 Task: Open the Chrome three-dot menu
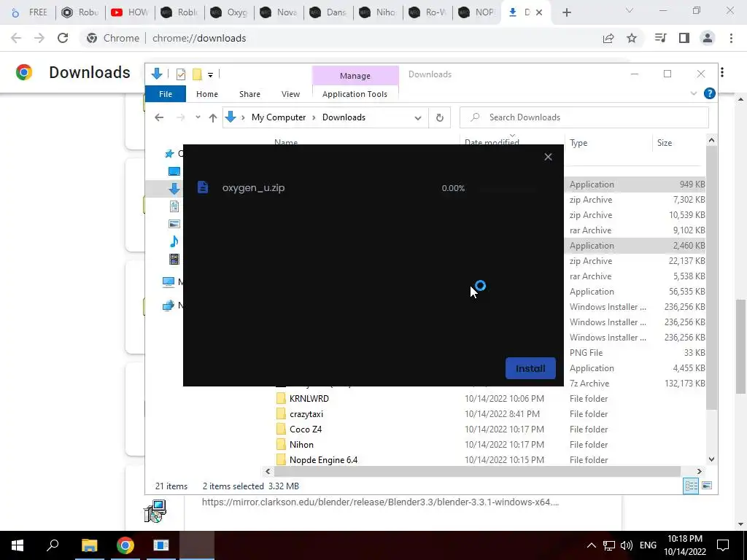point(731,38)
